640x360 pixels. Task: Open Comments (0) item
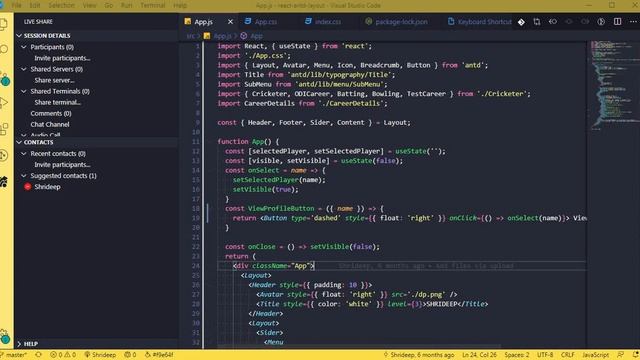tap(51, 113)
